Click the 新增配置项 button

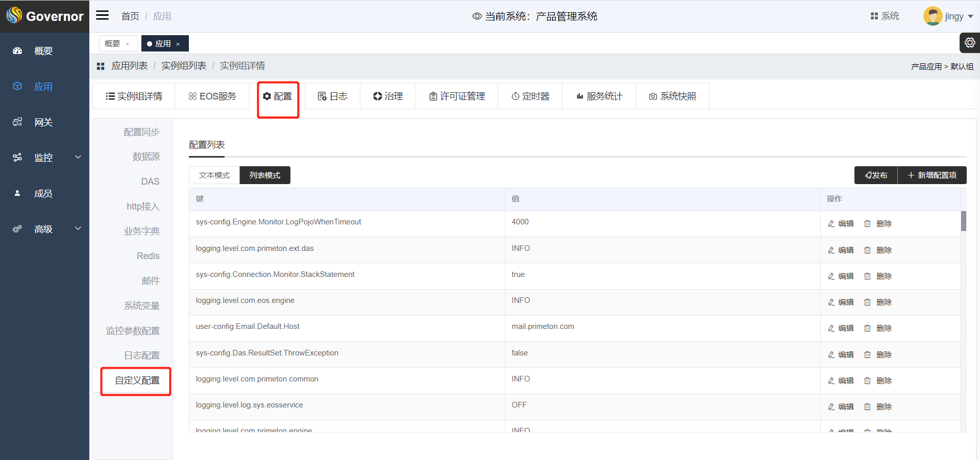tap(932, 175)
